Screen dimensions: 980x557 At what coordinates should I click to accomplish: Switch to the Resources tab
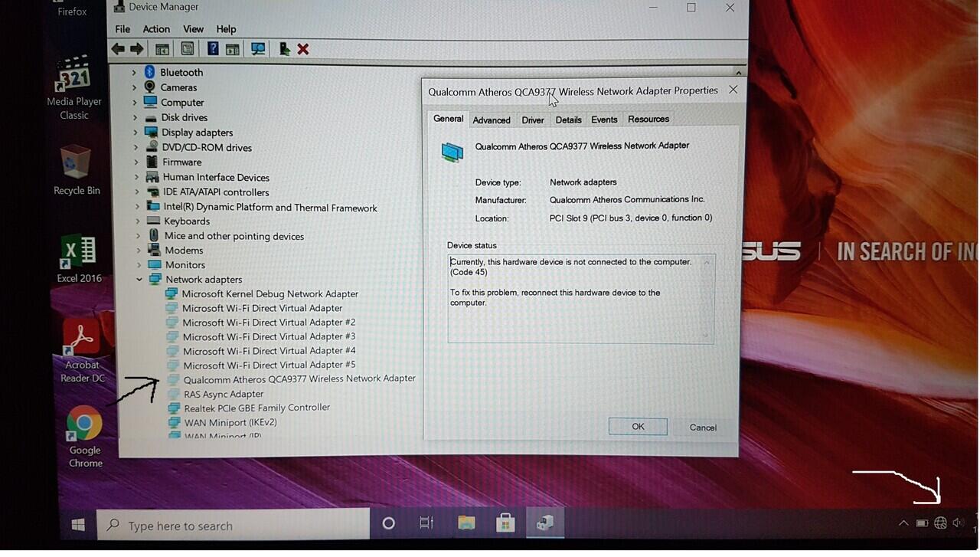(x=648, y=119)
